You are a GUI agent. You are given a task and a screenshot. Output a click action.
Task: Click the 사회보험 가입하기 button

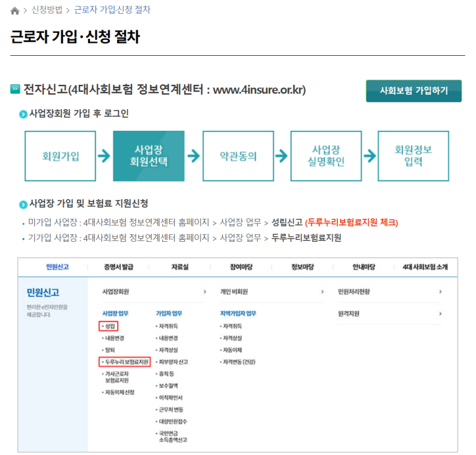coord(414,91)
